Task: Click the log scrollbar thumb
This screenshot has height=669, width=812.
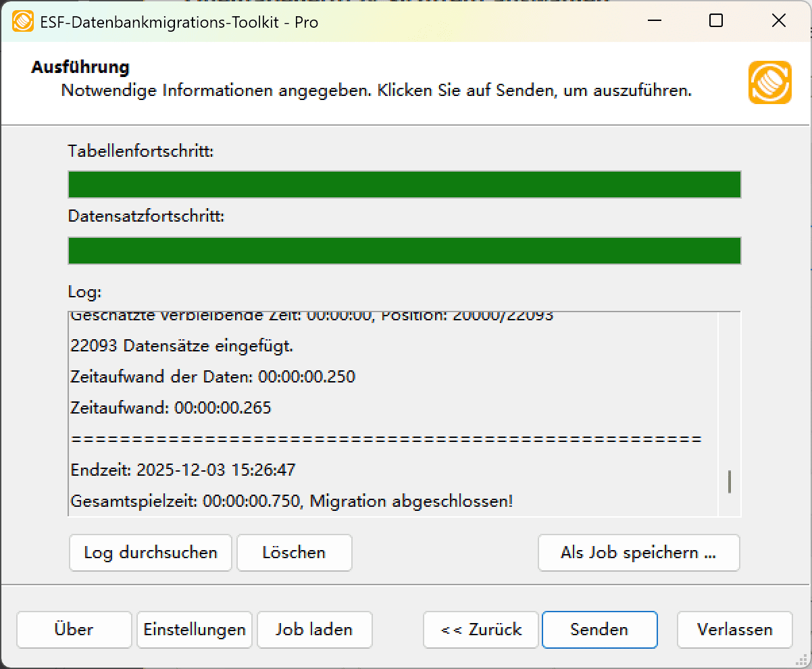Action: coord(730,482)
